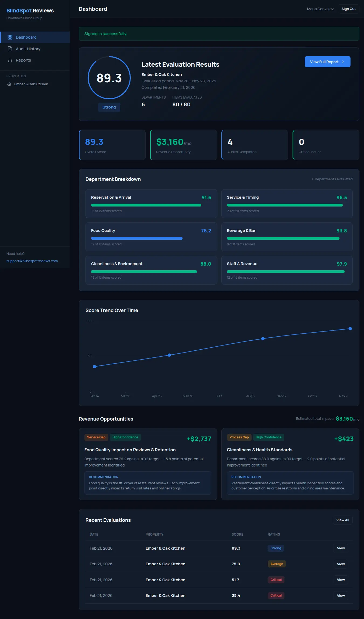This screenshot has height=619, width=364.
Task: Click the Overall Score stat card
Action: pos(112,145)
